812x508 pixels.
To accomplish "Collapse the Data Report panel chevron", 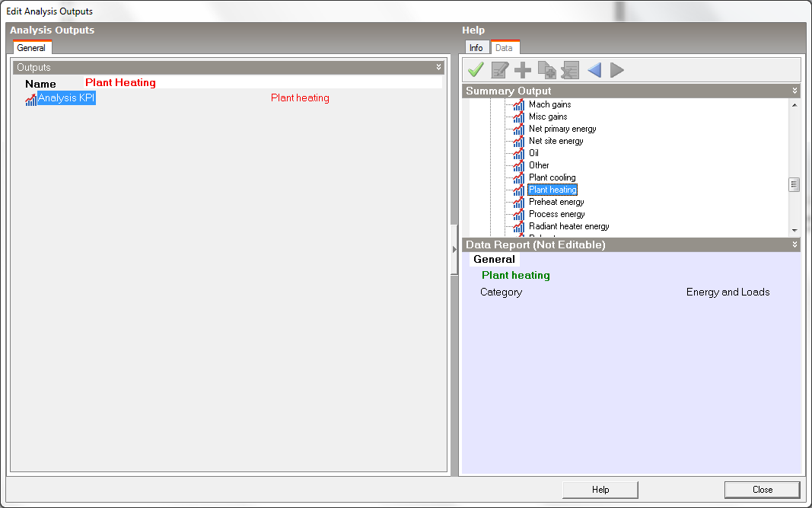I will click(x=795, y=245).
